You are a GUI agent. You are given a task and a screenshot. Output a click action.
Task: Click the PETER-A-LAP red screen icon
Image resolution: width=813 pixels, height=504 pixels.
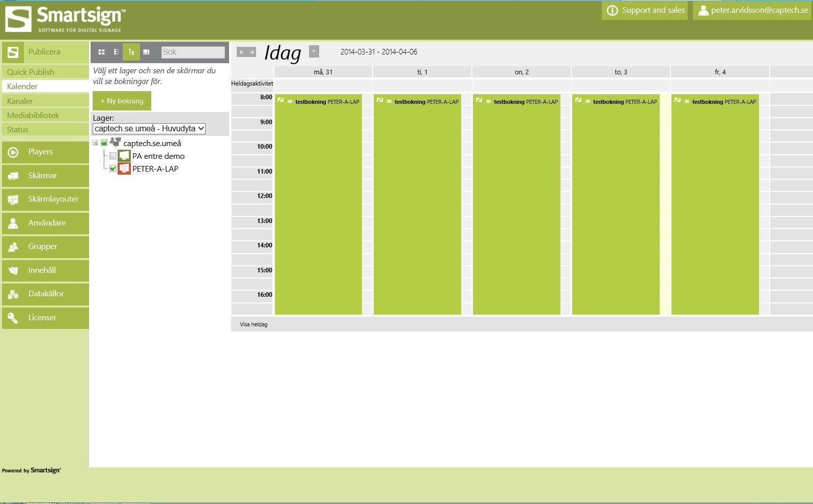124,169
